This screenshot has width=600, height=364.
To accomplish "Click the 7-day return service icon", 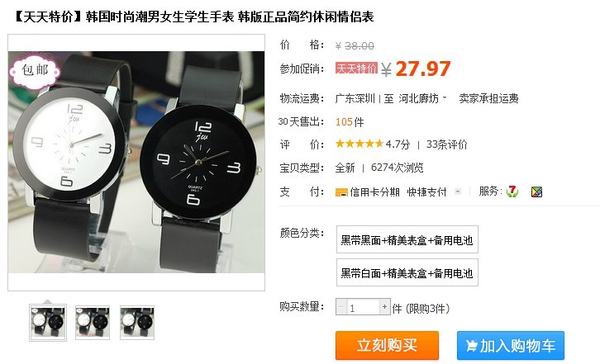I will [x=512, y=191].
